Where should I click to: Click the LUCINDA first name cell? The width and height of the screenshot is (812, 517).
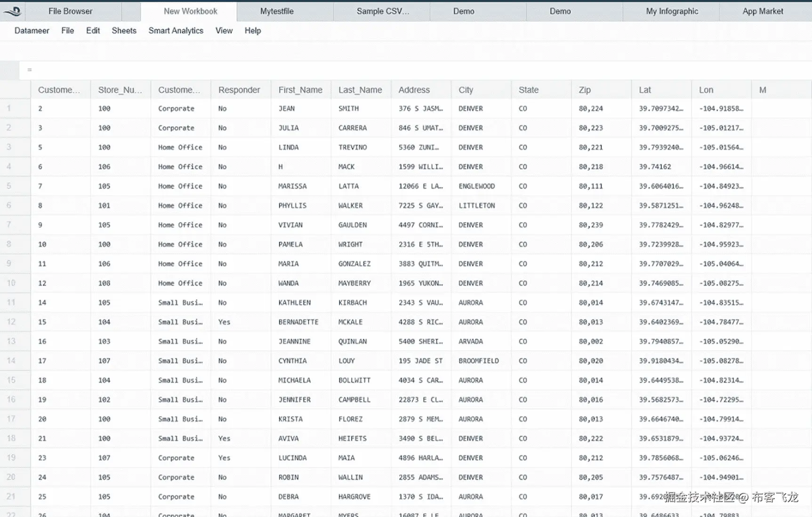tap(301, 458)
